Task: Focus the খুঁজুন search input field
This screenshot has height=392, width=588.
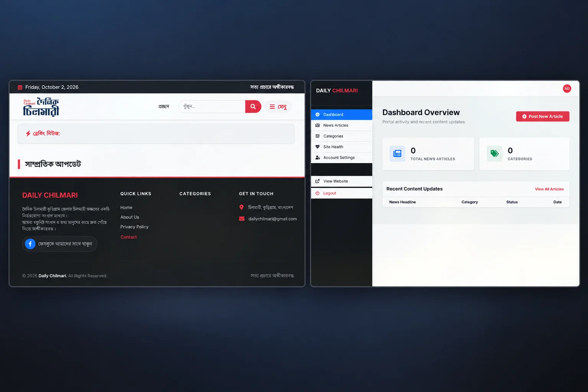Action: 212,106
